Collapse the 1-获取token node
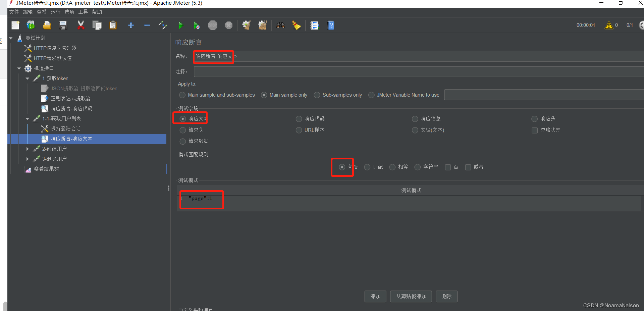 [28, 78]
